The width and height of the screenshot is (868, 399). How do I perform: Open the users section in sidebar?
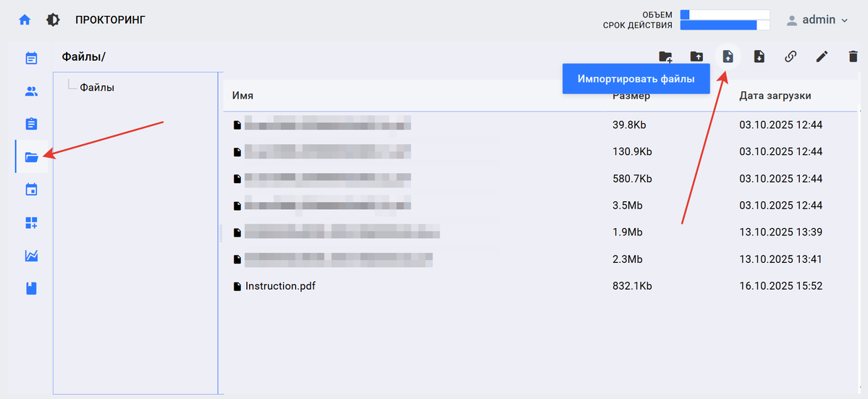point(31,91)
